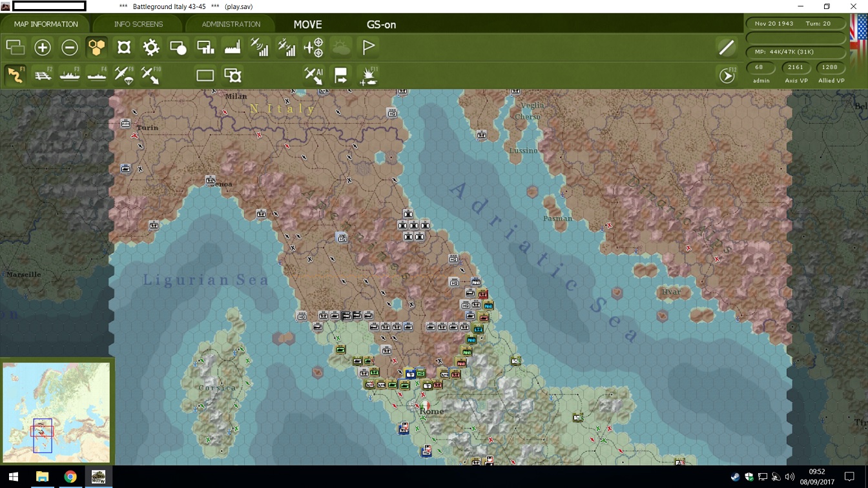This screenshot has height=488, width=868.
Task: Click the Lussino island label
Action: point(523,150)
